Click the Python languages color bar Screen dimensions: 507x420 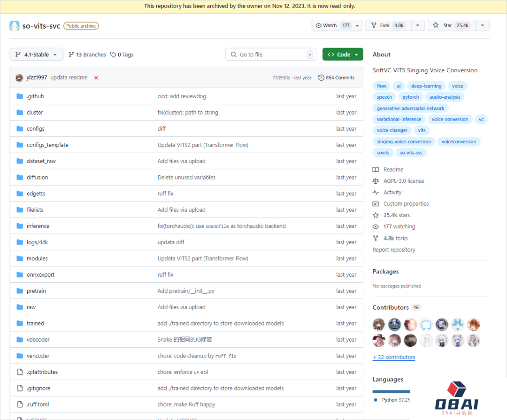391,391
